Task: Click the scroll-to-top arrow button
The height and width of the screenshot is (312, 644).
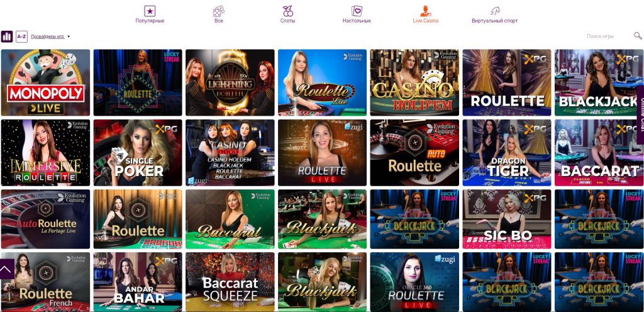Action: (7, 269)
